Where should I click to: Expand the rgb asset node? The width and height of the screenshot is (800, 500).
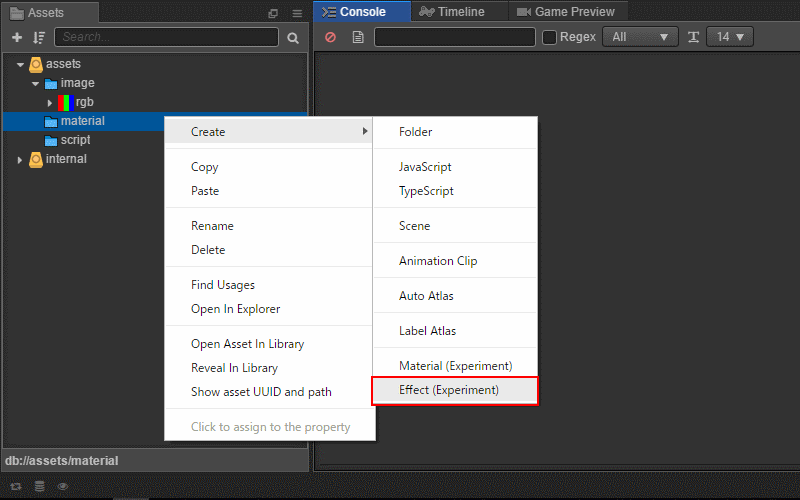(x=49, y=103)
